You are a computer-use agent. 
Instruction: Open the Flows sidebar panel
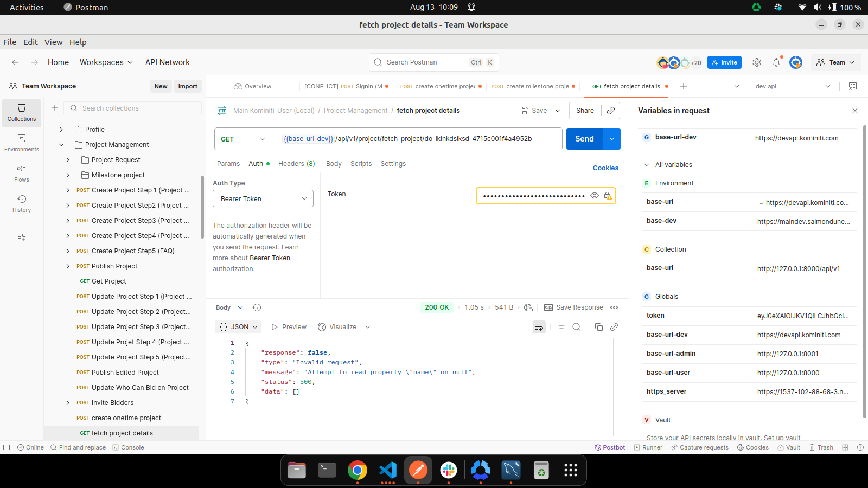22,173
